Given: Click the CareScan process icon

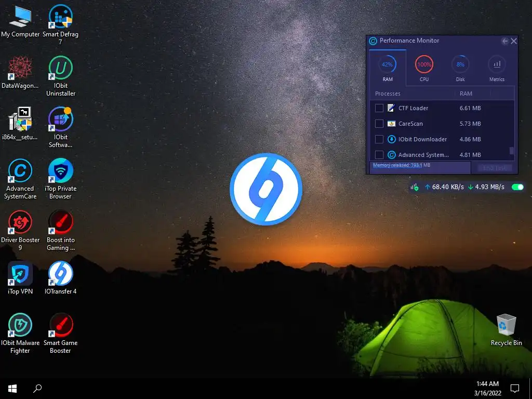Looking at the screenshot, I should 391,124.
